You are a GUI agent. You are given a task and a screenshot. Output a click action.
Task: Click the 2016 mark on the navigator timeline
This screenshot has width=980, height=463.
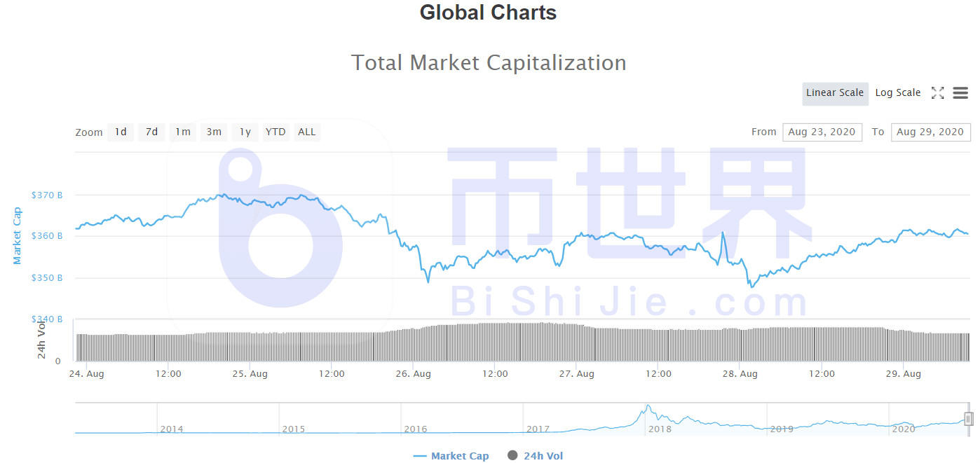[x=416, y=429]
